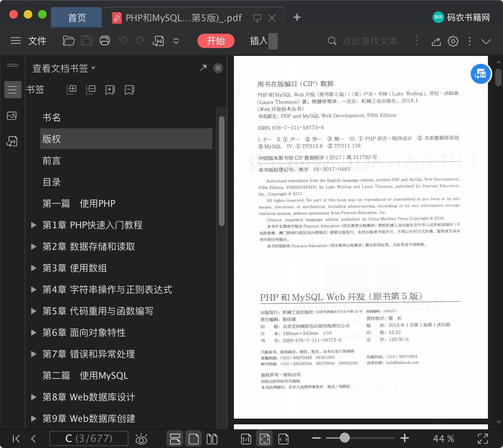Click the share icon in the toolbar
The height and width of the screenshot is (448, 503).
(x=436, y=41)
